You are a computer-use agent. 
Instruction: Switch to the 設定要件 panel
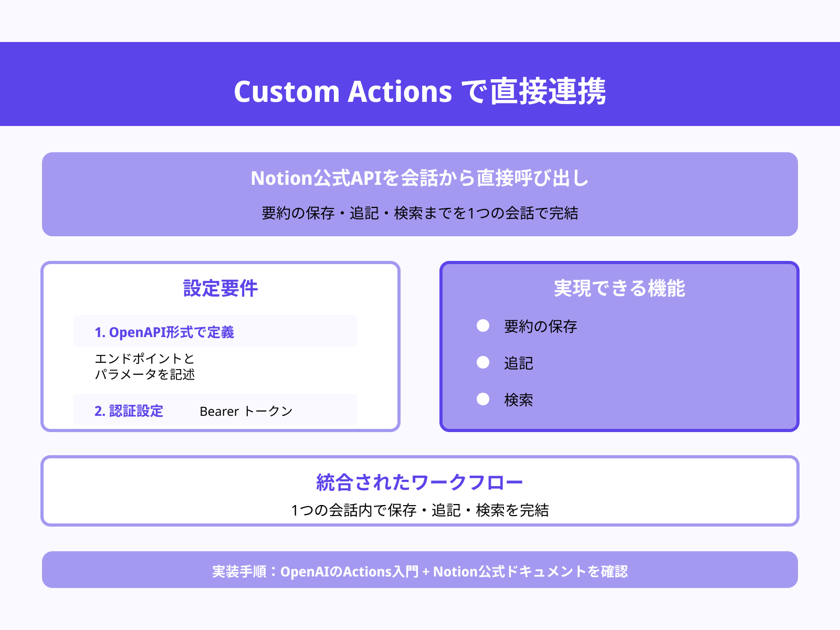220,346
